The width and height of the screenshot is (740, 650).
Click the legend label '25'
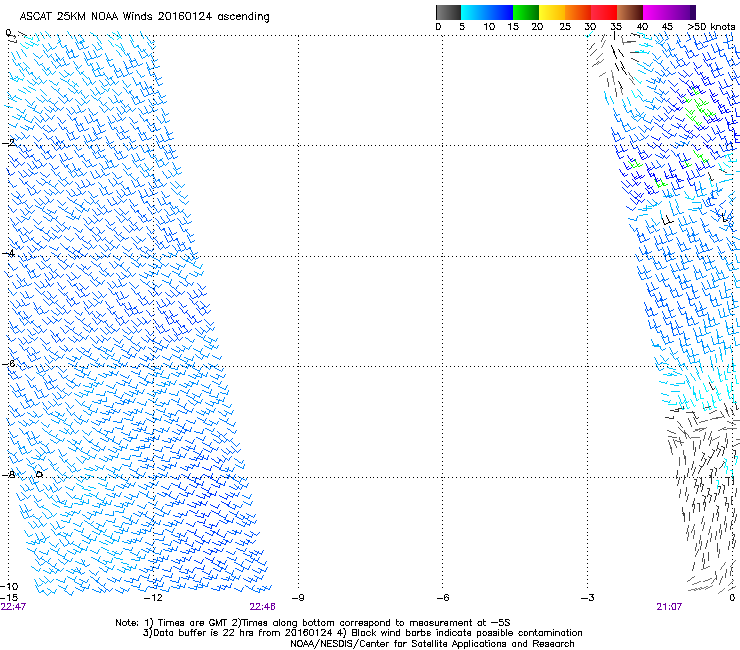point(565,27)
